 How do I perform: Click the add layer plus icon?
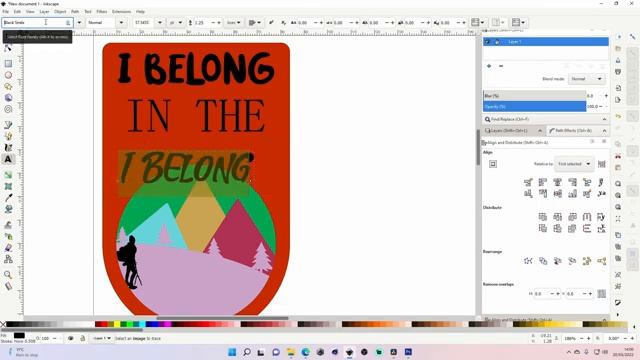[489, 66]
